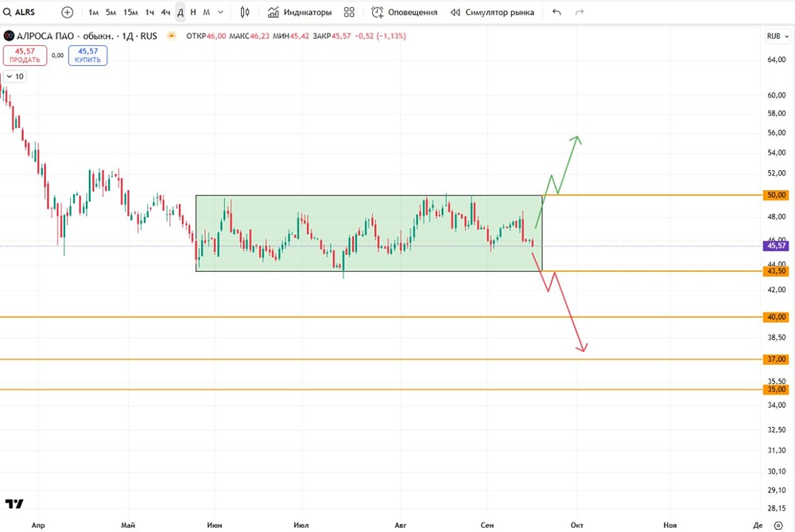Add a symbol with the plus-circle icon
The image size is (795, 532).
pos(67,12)
